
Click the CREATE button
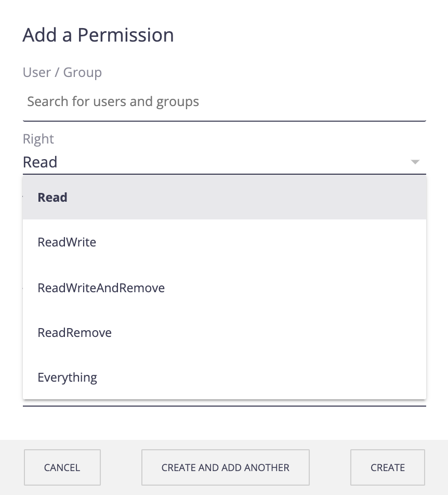(387, 467)
